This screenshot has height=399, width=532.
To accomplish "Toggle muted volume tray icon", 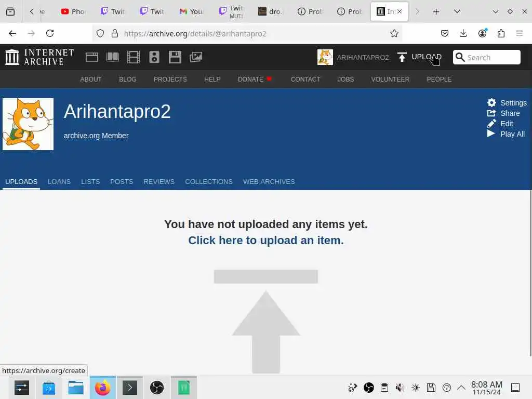I will tap(400, 388).
